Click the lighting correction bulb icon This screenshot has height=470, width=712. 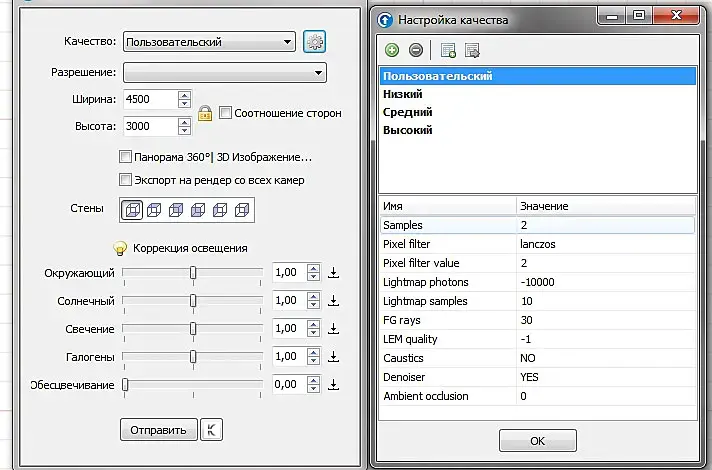point(120,248)
